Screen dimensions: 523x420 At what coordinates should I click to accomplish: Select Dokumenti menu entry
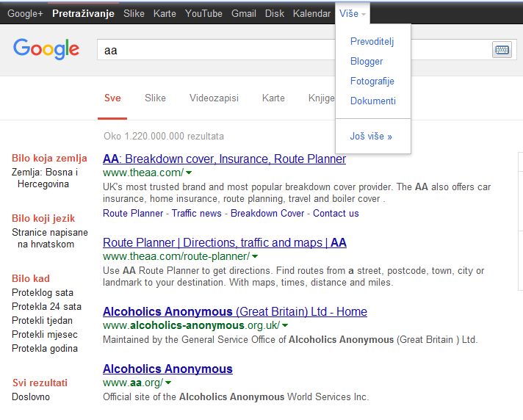tap(373, 101)
